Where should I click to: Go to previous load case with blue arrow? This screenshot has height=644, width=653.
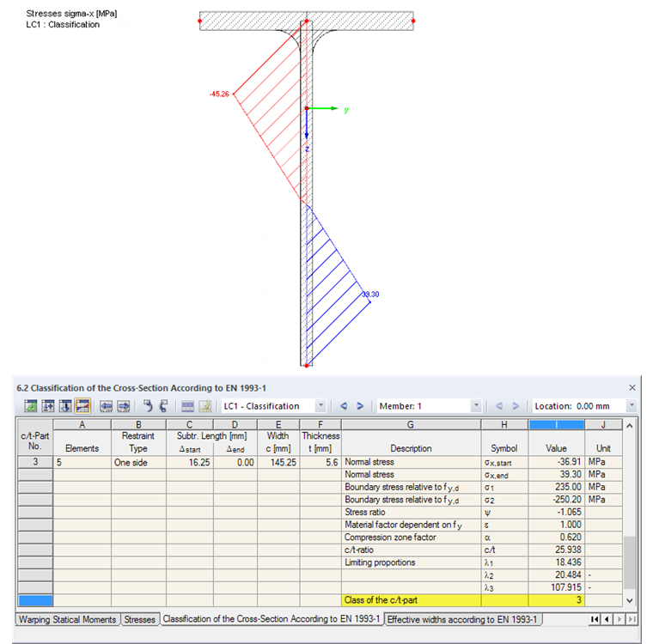344,406
